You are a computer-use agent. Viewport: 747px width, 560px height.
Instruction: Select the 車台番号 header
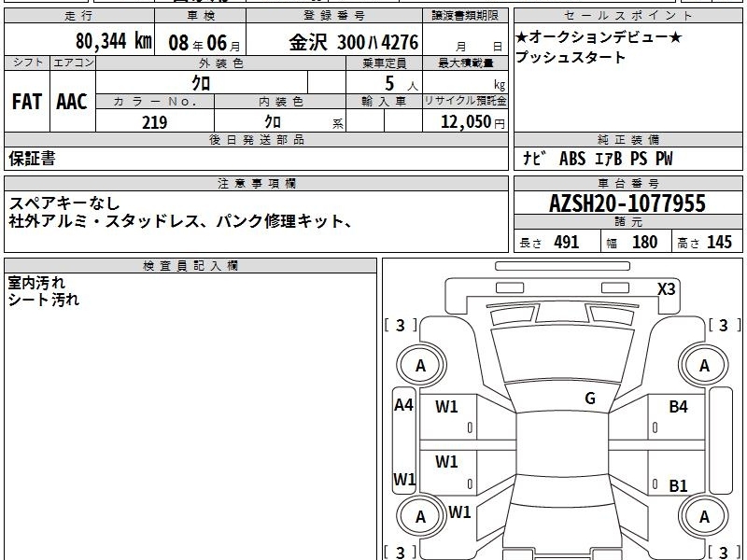(x=627, y=183)
